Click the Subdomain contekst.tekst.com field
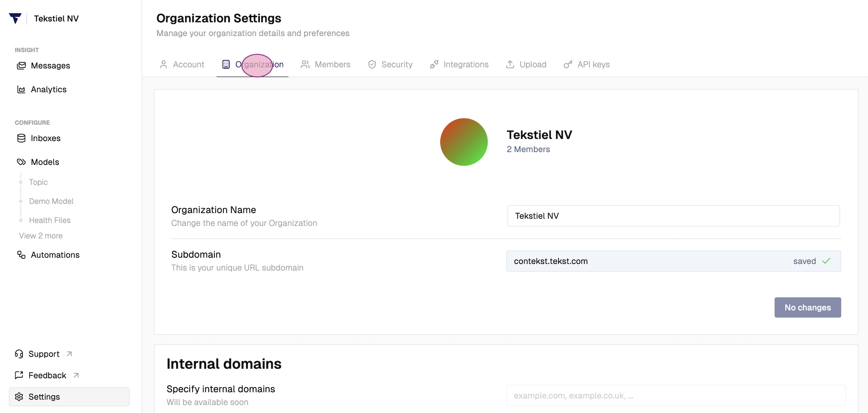 [x=673, y=261]
